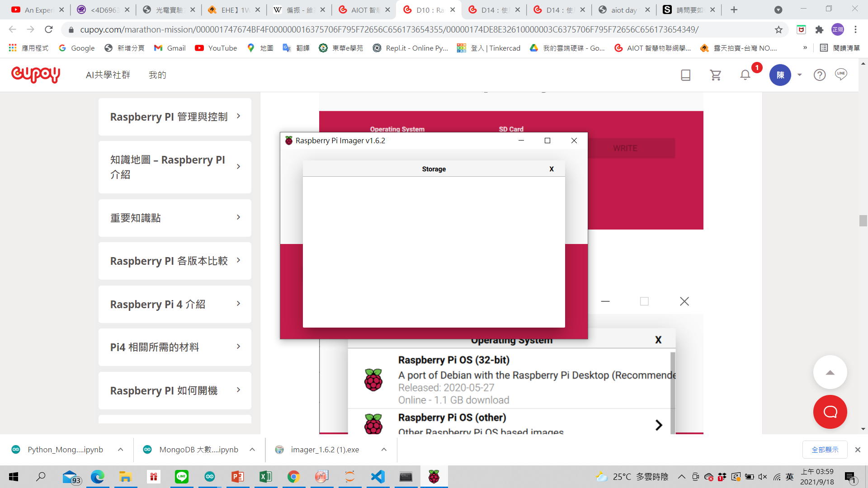Open PowerPoint from taskbar
The width and height of the screenshot is (868, 488).
(x=237, y=477)
